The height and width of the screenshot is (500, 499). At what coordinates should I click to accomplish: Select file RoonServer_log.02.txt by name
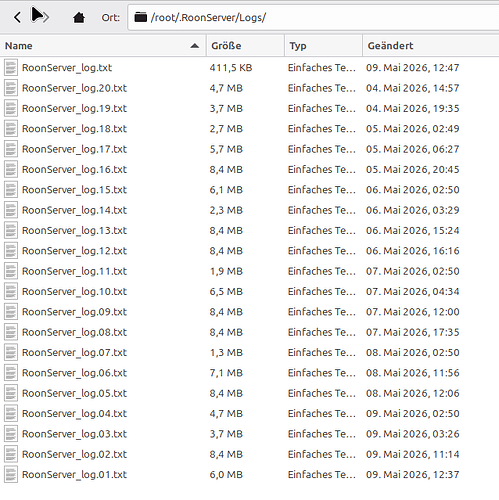point(74,454)
